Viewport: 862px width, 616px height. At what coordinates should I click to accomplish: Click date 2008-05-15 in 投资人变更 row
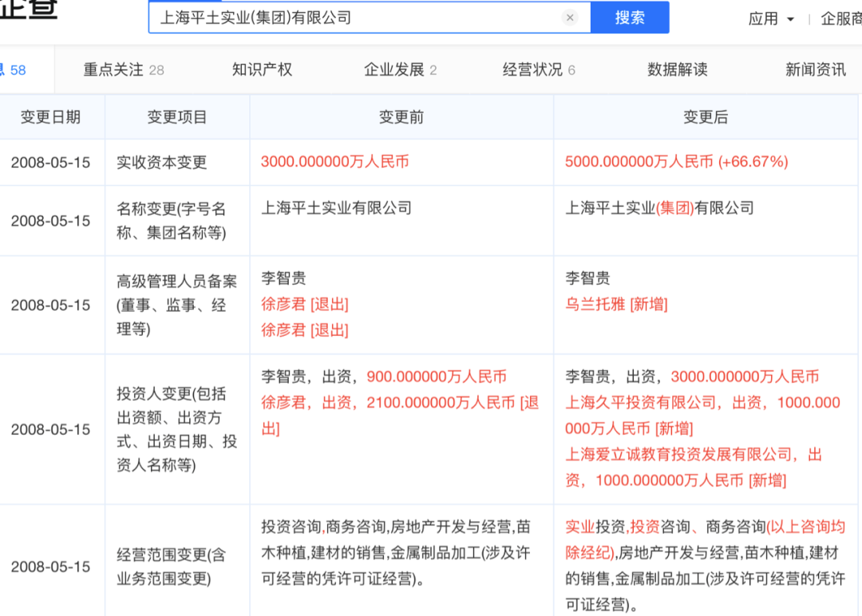pos(50,429)
